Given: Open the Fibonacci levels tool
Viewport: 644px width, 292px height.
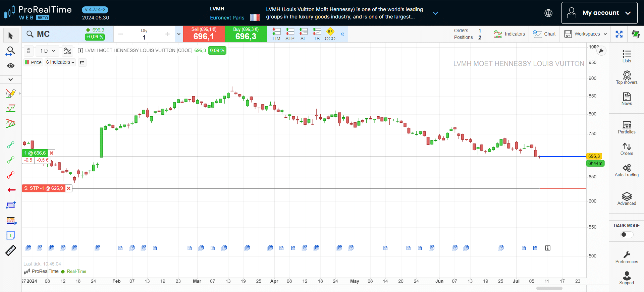Looking at the screenshot, I should tap(11, 221).
